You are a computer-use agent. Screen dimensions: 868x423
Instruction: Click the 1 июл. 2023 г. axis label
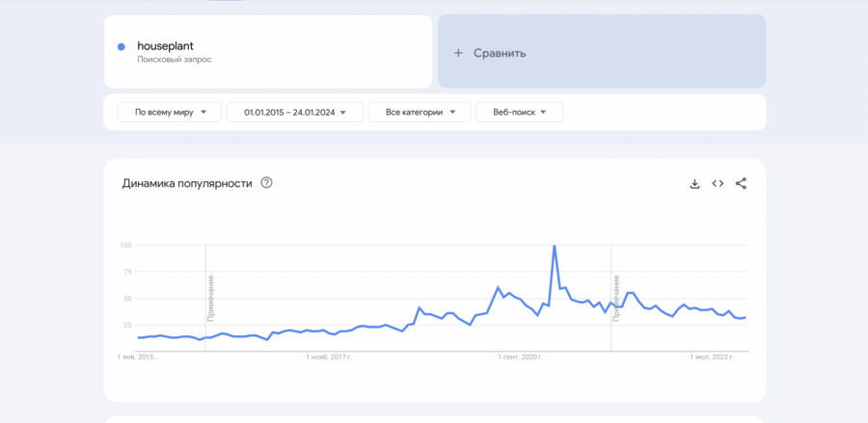[712, 357]
